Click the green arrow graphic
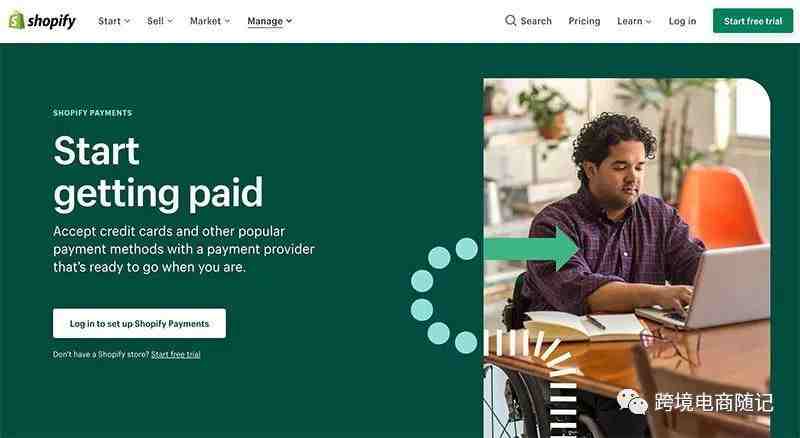 tap(531, 249)
